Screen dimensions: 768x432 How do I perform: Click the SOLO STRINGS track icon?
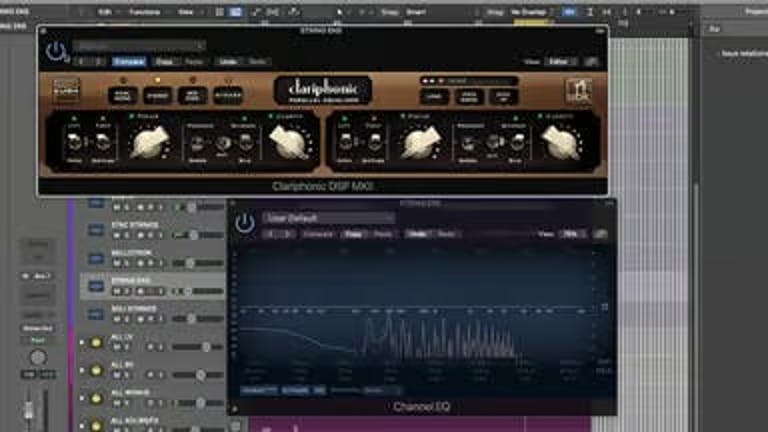click(x=96, y=314)
